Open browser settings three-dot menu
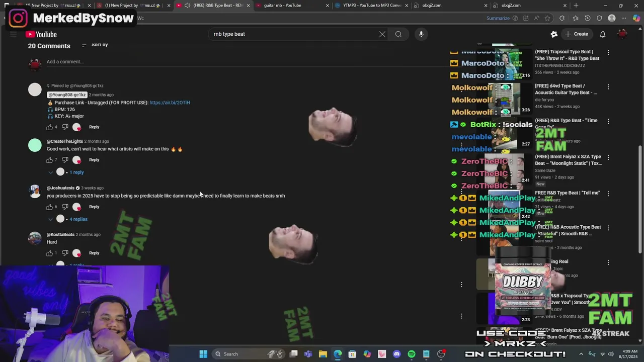Viewport: 644px width, 362px height. click(x=624, y=18)
